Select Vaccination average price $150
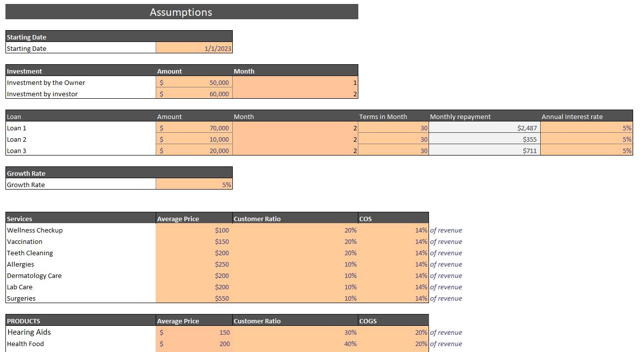This screenshot has width=644, height=352. pos(194,241)
